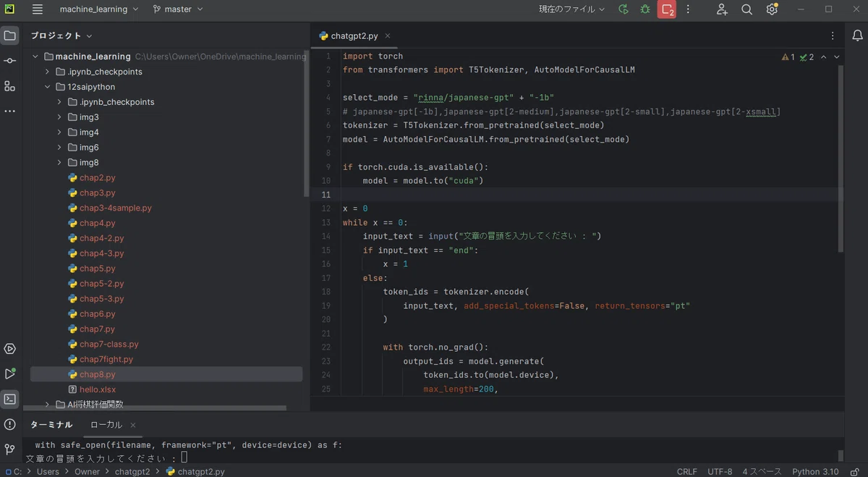868x477 pixels.
Task: Open Search Everywhere magnifier
Action: pos(747,9)
